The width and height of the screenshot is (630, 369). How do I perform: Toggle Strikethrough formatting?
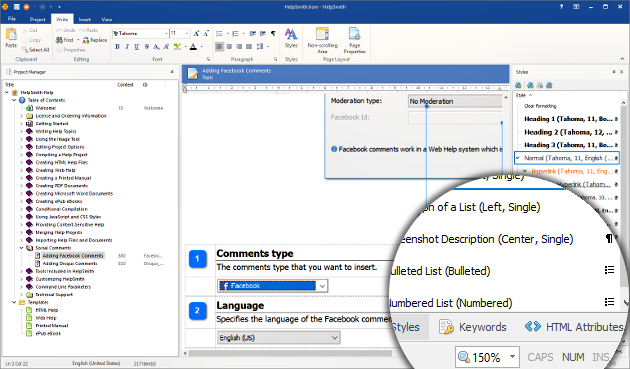coord(147,47)
